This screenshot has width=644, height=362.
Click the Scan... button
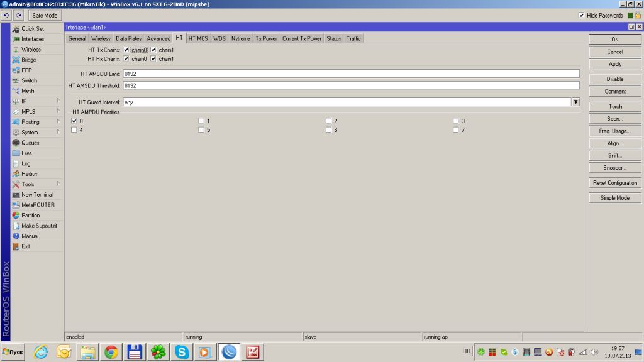615,119
